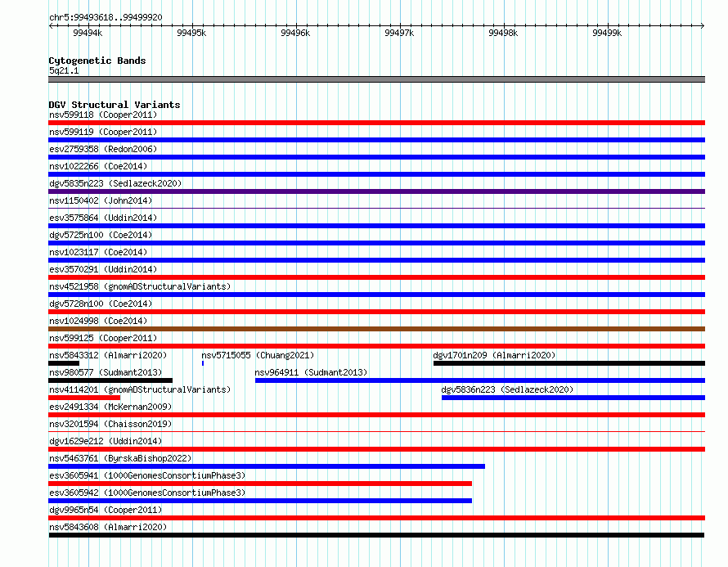Click the 99496k ruler tick label
Image resolution: width=728 pixels, height=567 pixels.
click(295, 33)
